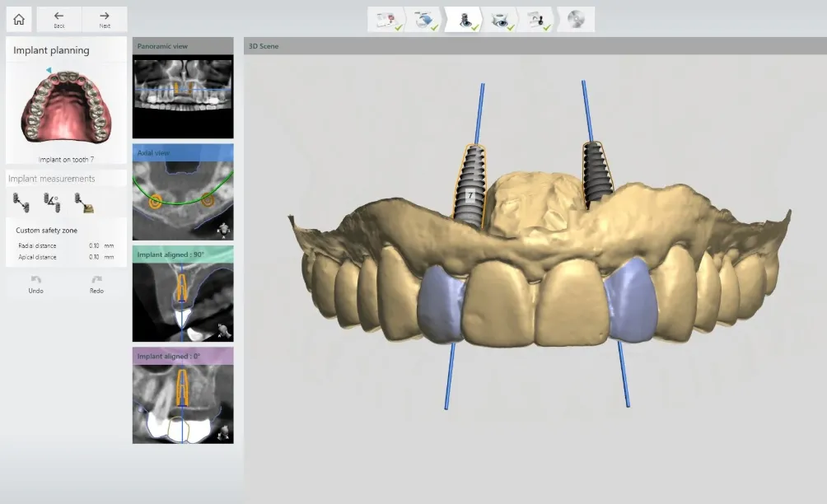Click the '3D Scene' panel title
This screenshot has height=504, width=827.
point(264,46)
